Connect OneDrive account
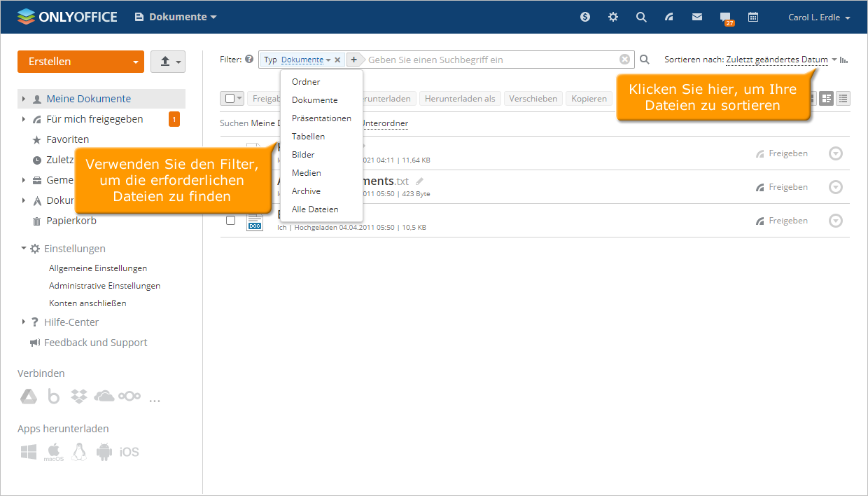This screenshot has width=868, height=496. pyautogui.click(x=104, y=397)
